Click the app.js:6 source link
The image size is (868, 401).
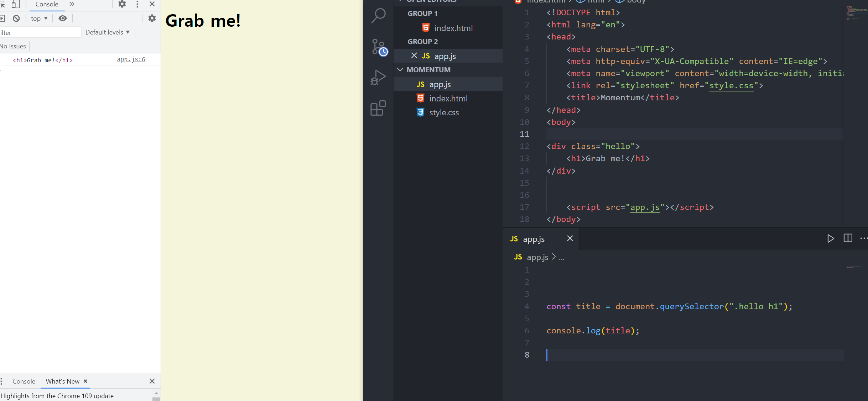click(x=131, y=59)
